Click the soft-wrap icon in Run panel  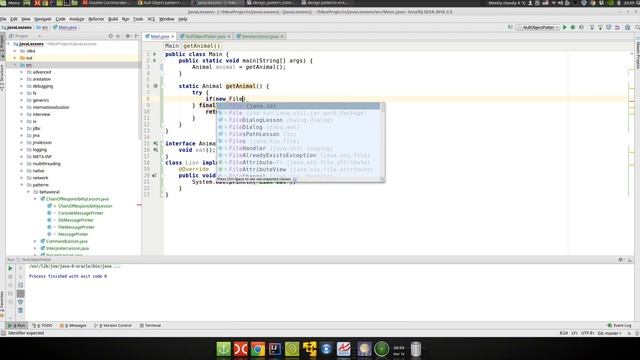(20, 285)
